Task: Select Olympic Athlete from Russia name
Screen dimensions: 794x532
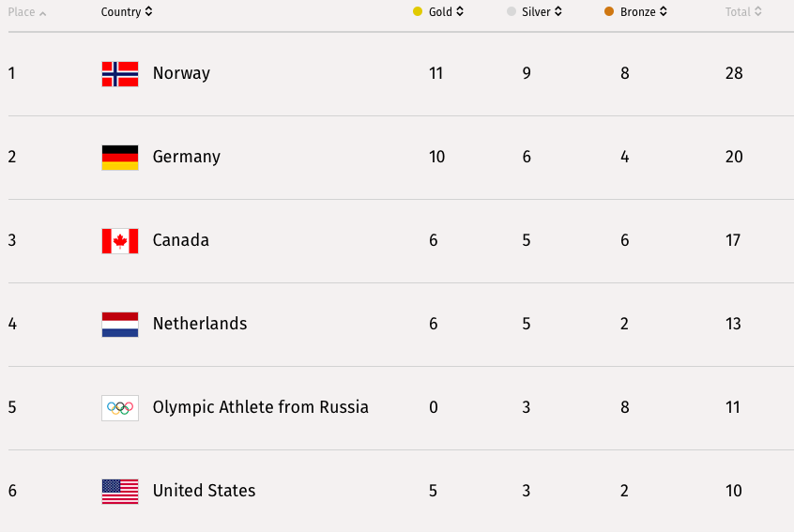Action: tap(261, 407)
